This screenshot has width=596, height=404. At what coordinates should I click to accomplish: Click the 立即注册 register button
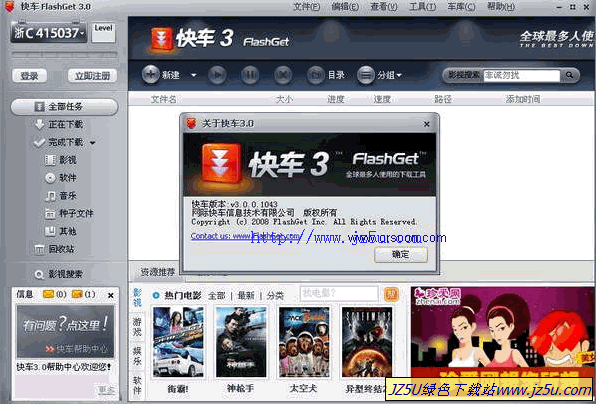point(92,76)
